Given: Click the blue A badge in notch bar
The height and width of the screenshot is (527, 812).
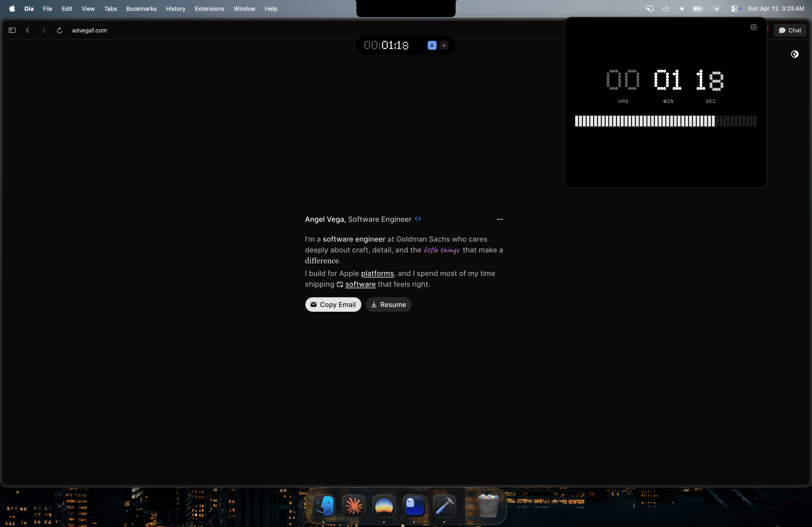Looking at the screenshot, I should tap(431, 45).
